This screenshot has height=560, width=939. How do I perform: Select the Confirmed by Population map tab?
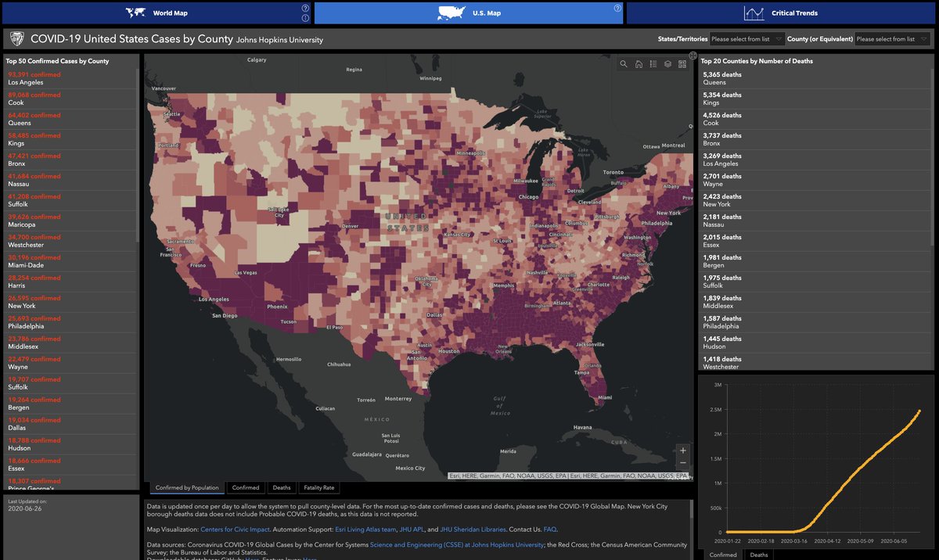[187, 487]
